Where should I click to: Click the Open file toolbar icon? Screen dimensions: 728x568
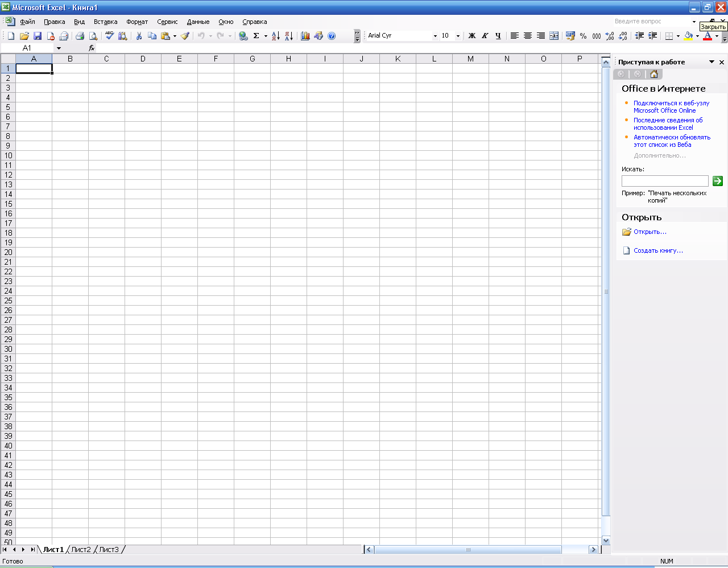coord(24,36)
